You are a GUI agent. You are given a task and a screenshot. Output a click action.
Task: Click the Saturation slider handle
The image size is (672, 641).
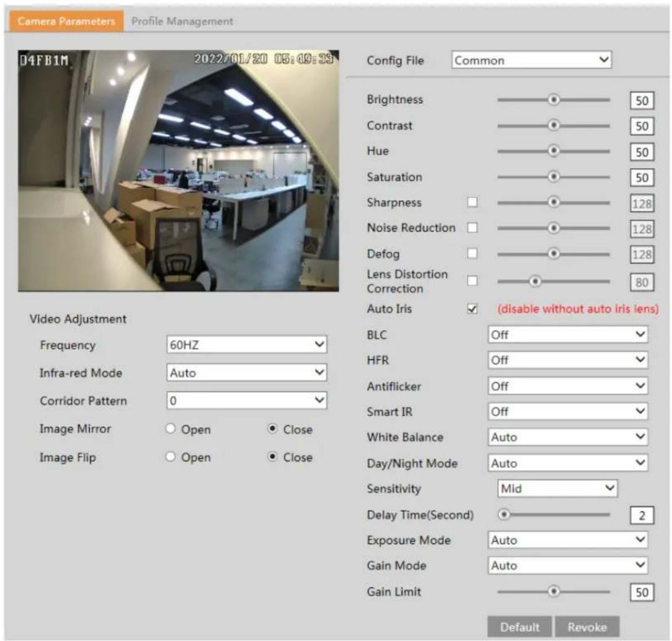554,176
